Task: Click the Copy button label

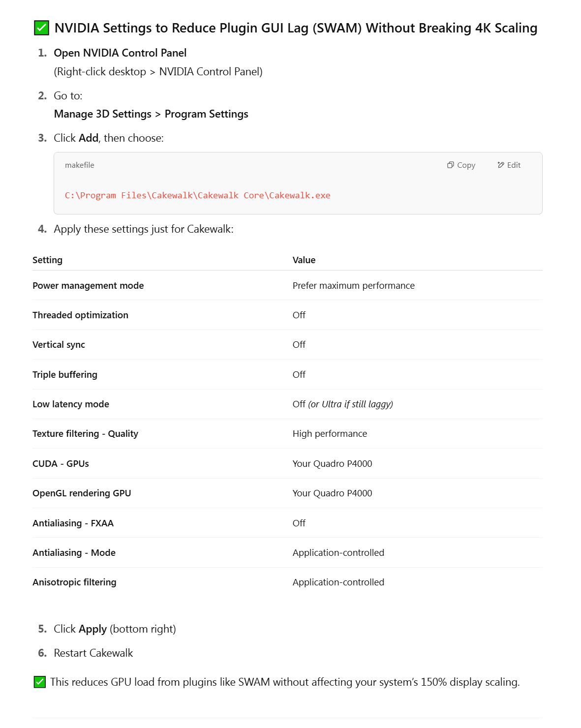Action: [466, 165]
